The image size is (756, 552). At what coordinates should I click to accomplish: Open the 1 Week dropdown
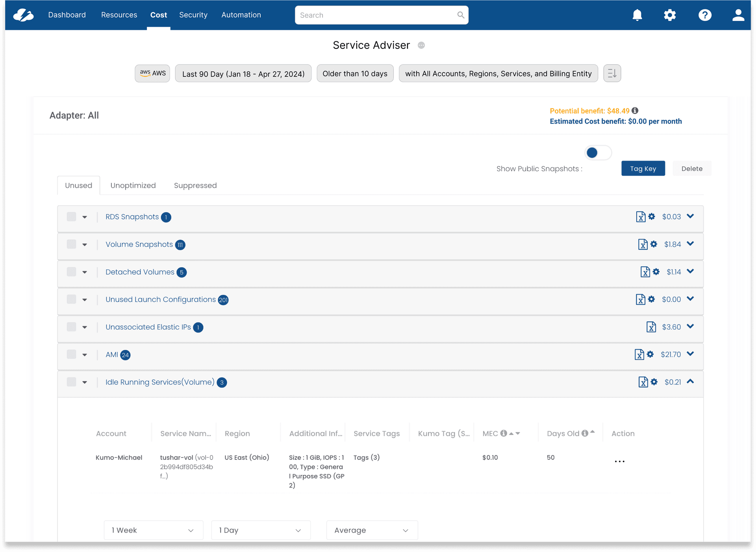click(153, 530)
